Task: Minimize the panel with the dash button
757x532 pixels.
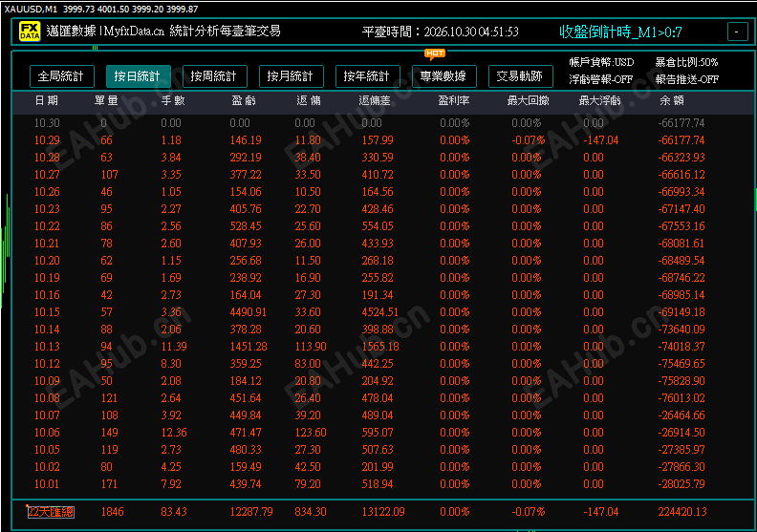Action: 737,32
